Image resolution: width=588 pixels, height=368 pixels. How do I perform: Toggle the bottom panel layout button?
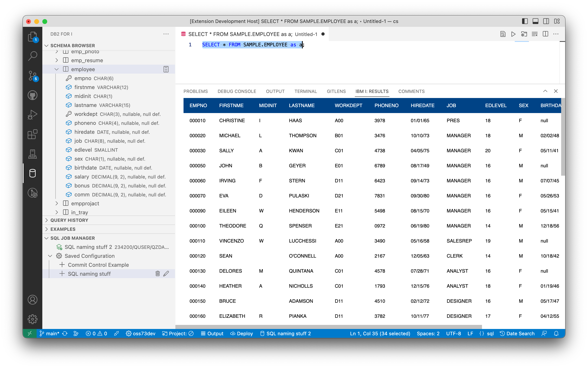pyautogui.click(x=535, y=21)
